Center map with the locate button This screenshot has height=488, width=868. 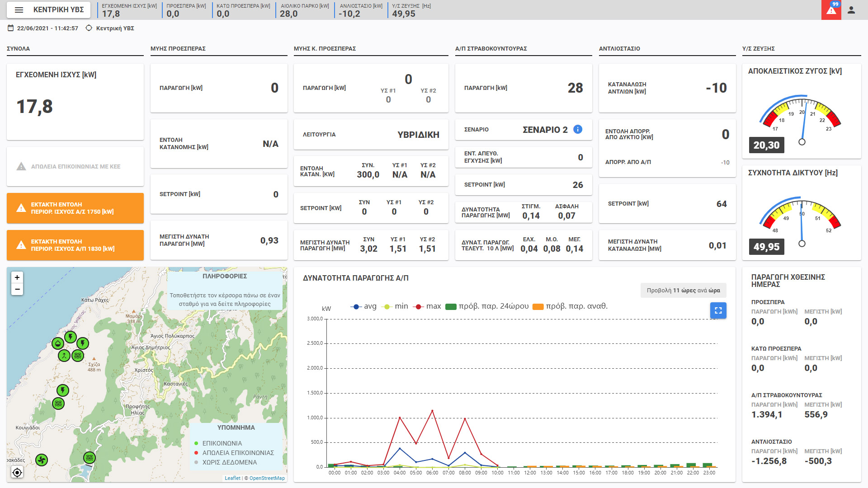coord(17,473)
